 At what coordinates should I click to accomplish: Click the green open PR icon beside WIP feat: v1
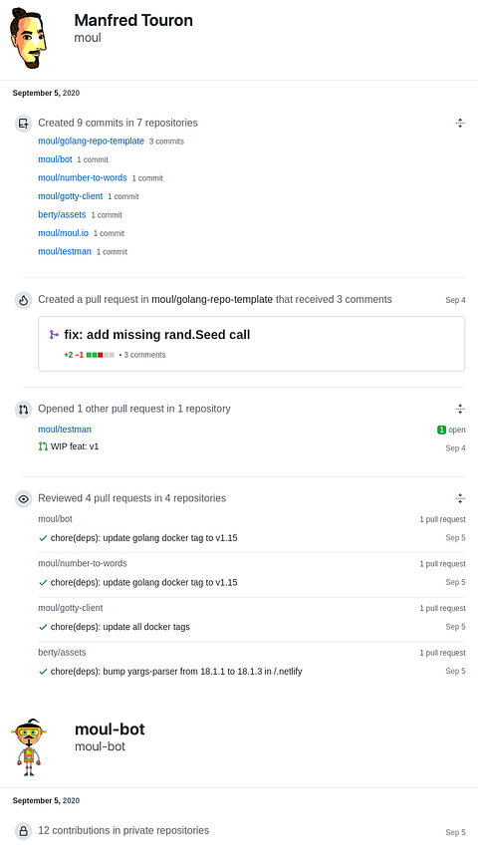(x=43, y=446)
